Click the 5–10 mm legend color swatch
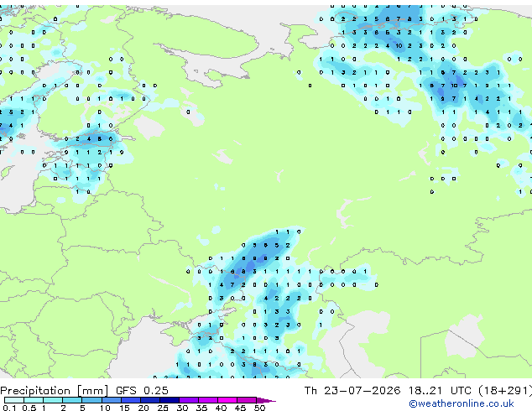The width and height of the screenshot is (532, 411). pos(92,400)
